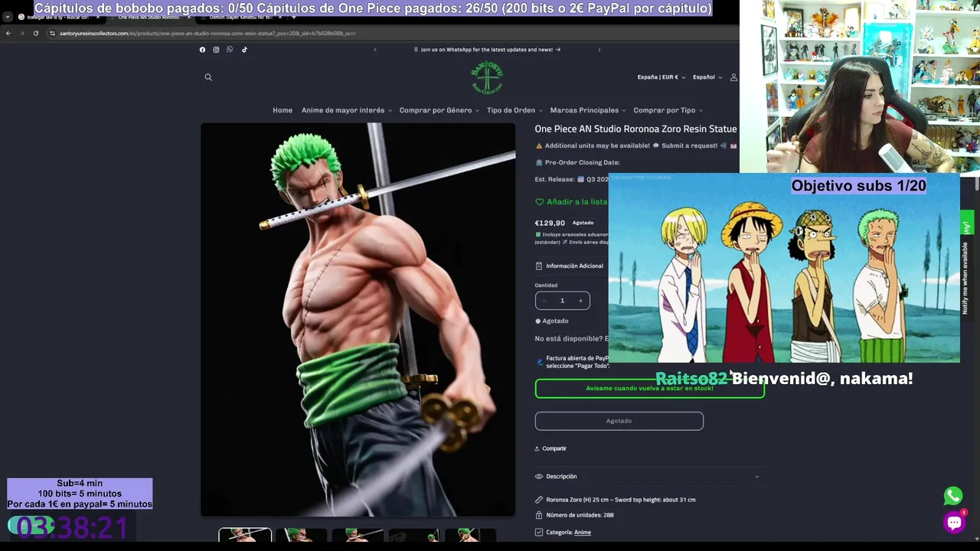This screenshot has height=551, width=980.
Task: Click Roronoa Zoro (H) 25 cm size text
Action: (621, 500)
